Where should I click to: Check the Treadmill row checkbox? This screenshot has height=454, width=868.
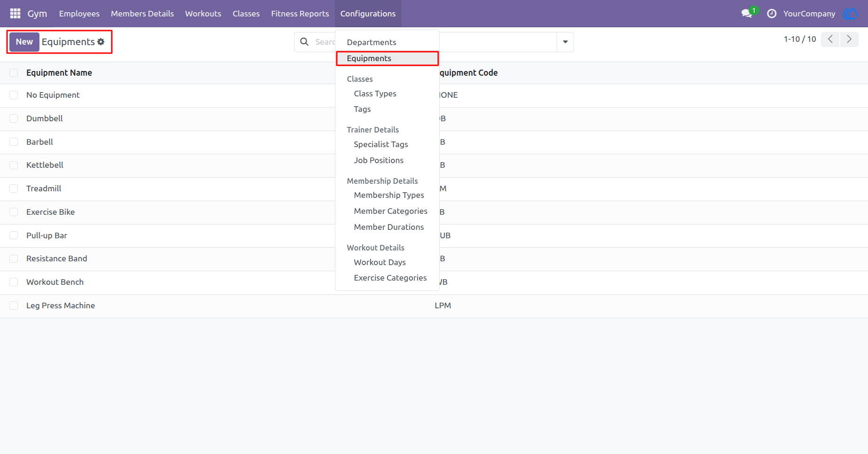14,188
